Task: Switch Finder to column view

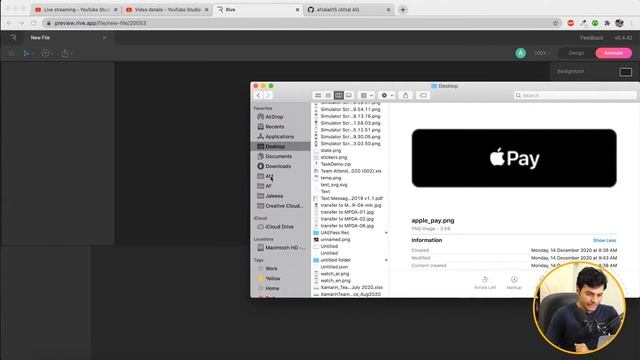Action: pos(338,96)
